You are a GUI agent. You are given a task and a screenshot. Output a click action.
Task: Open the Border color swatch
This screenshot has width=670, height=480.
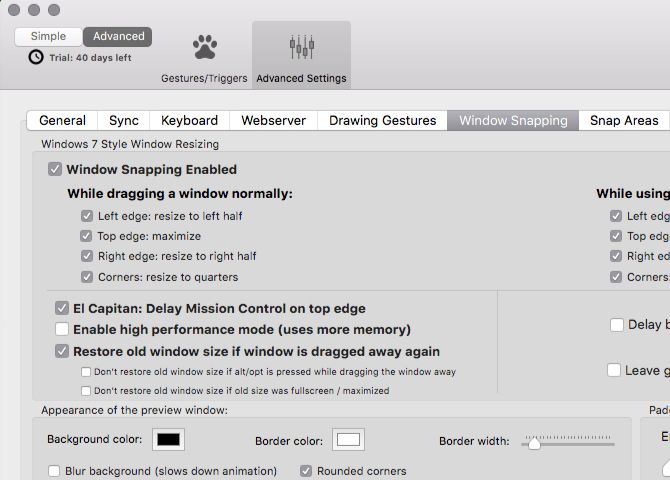(x=348, y=439)
